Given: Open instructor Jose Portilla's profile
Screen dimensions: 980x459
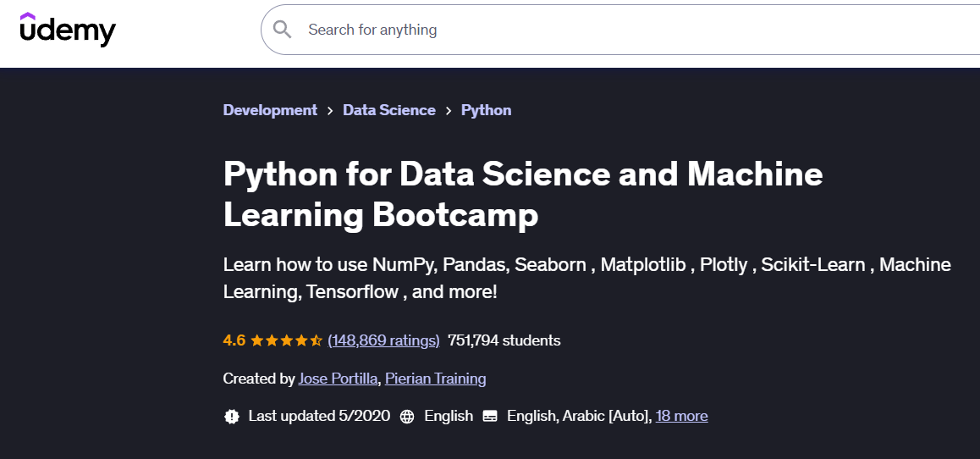Looking at the screenshot, I should [339, 379].
